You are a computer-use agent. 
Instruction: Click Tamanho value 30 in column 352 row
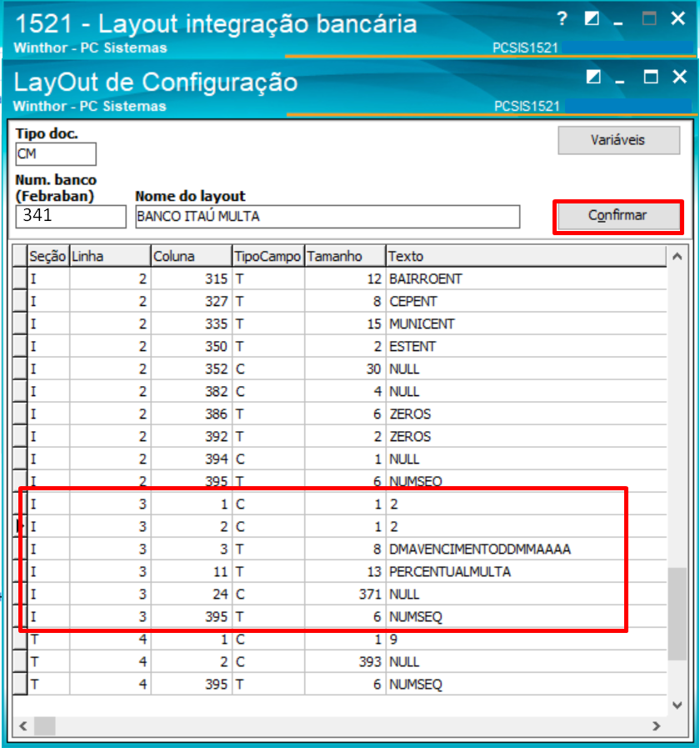click(x=345, y=369)
